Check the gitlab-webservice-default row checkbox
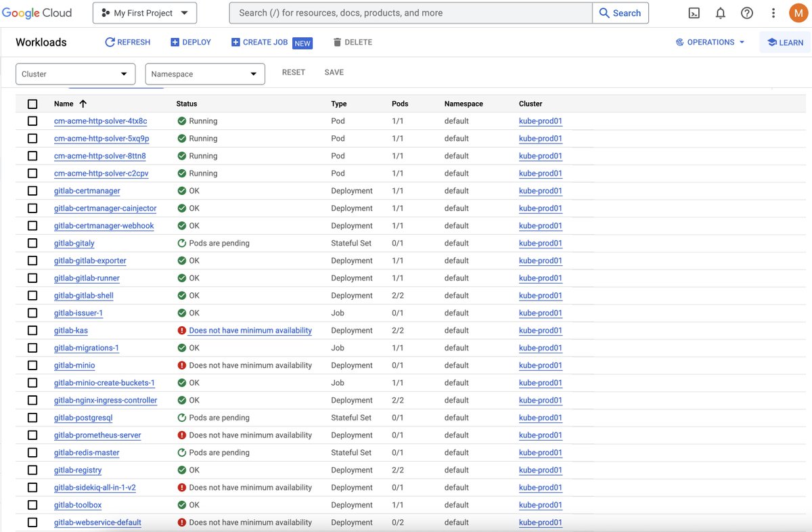This screenshot has width=812, height=532. click(32, 523)
